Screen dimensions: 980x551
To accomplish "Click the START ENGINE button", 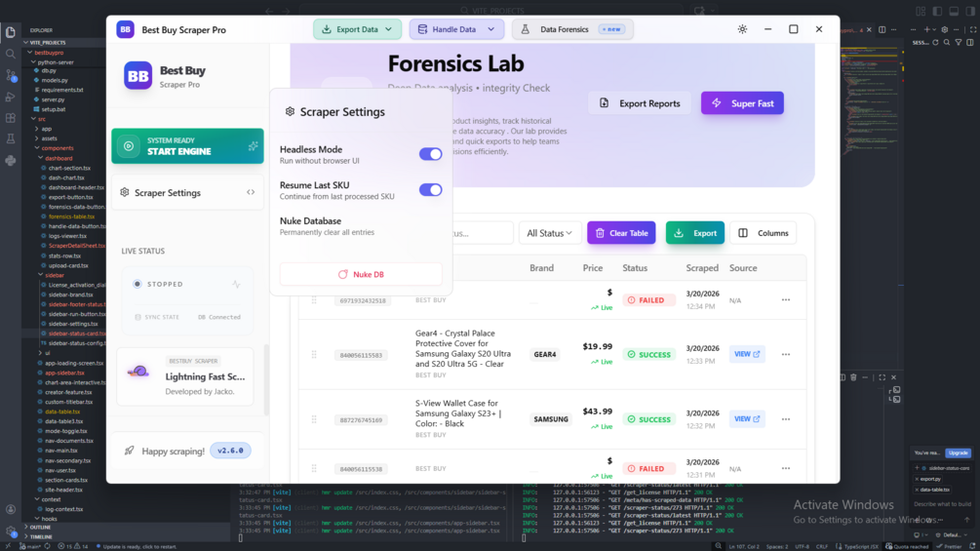I will [187, 146].
